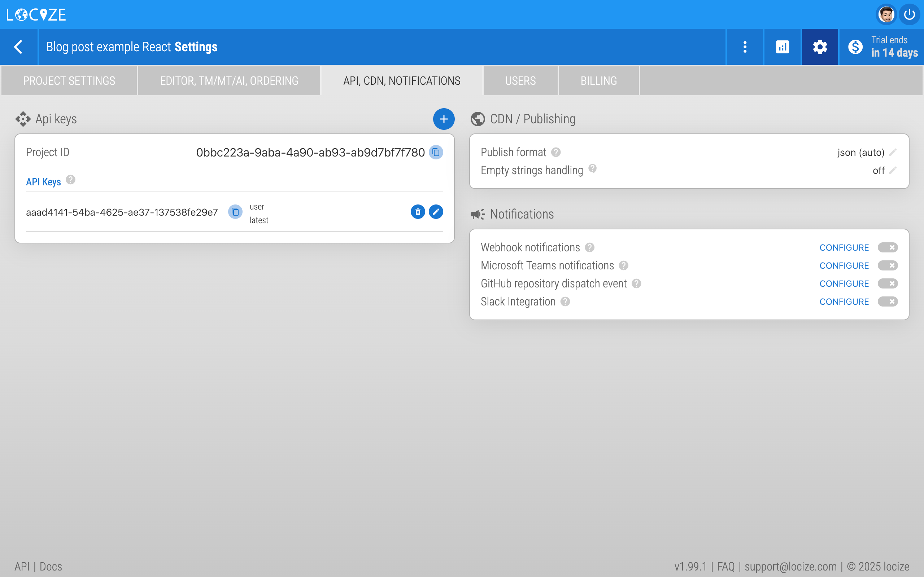Go back with the left arrow

(x=18, y=47)
